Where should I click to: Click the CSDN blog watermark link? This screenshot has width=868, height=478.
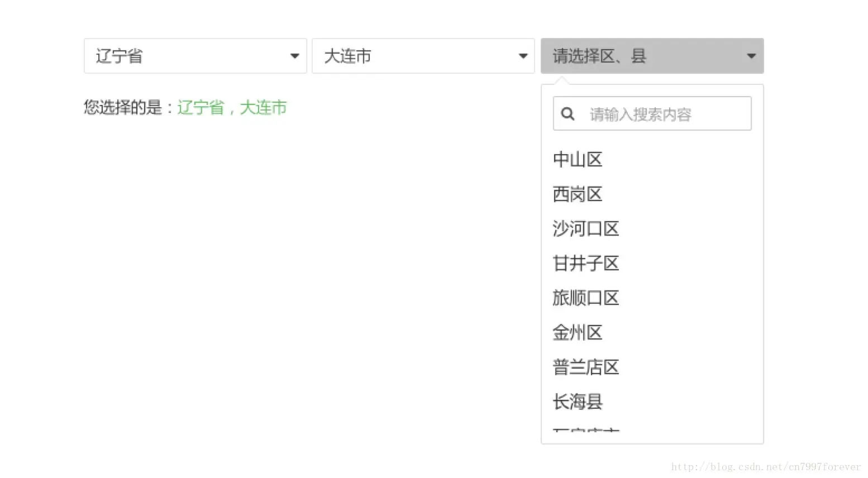(x=765, y=467)
